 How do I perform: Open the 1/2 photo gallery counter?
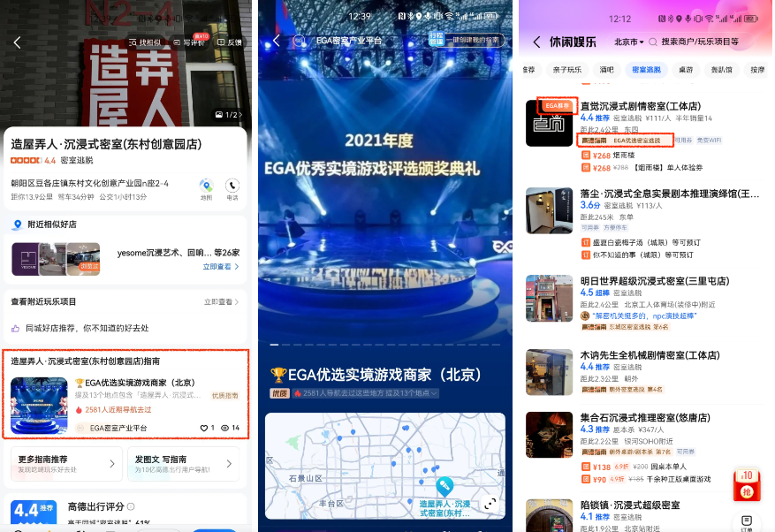226,115
